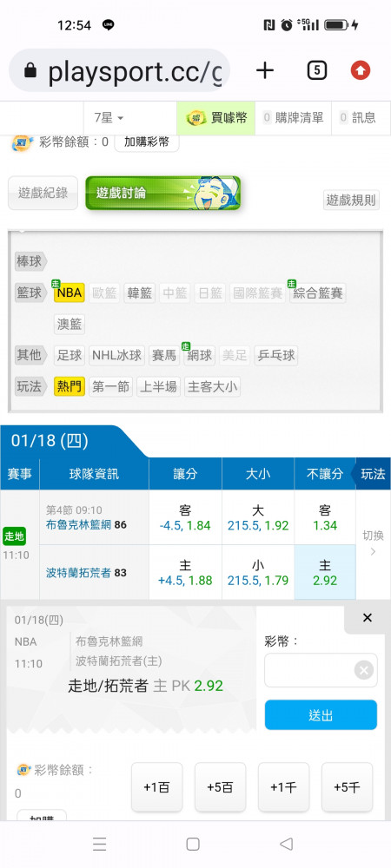
Task: Expand the 7星 dropdown
Action: [109, 117]
